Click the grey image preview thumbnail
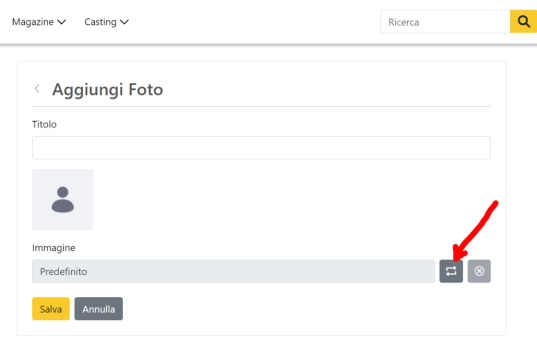This screenshot has height=360, width=537. 63,200
